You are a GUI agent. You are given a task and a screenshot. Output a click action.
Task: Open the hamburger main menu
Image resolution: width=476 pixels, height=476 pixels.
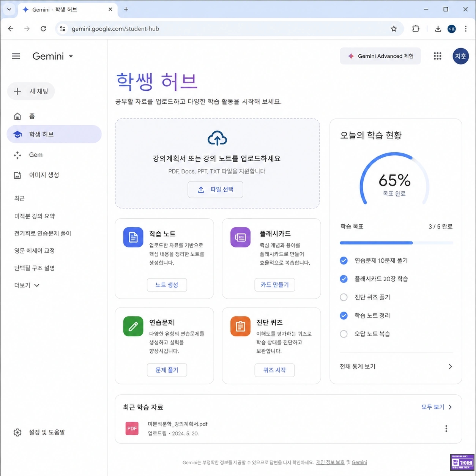coord(16,56)
